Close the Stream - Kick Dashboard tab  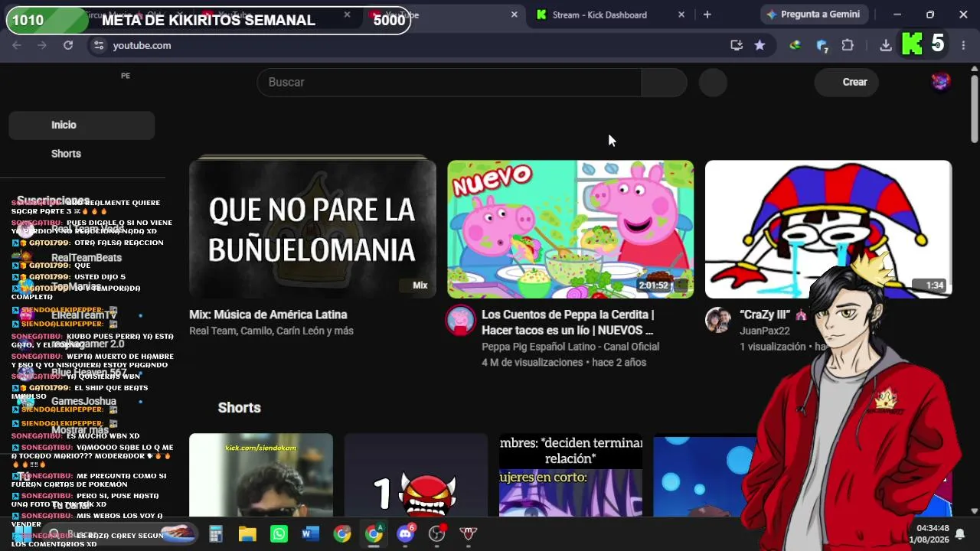click(x=681, y=15)
